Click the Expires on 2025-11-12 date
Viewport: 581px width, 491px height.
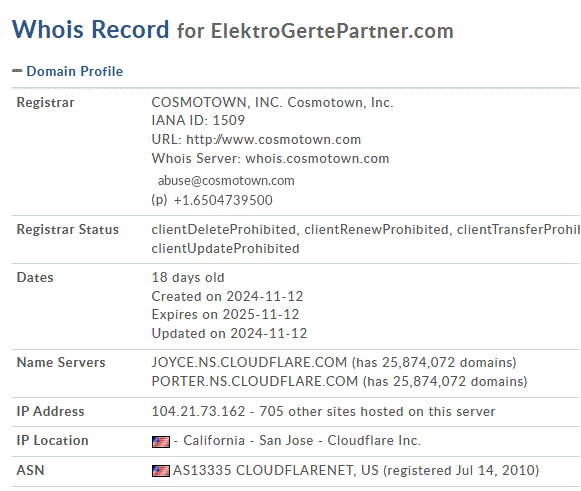pyautogui.click(x=225, y=314)
